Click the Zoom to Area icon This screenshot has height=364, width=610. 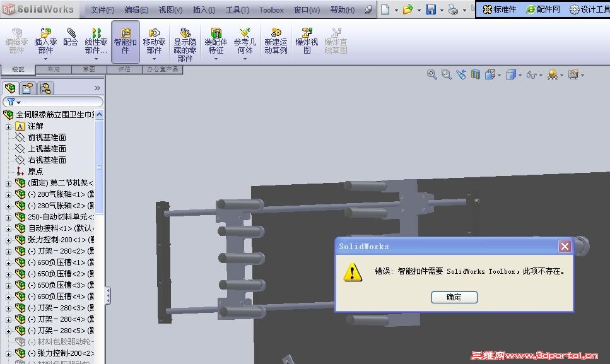coord(446,74)
